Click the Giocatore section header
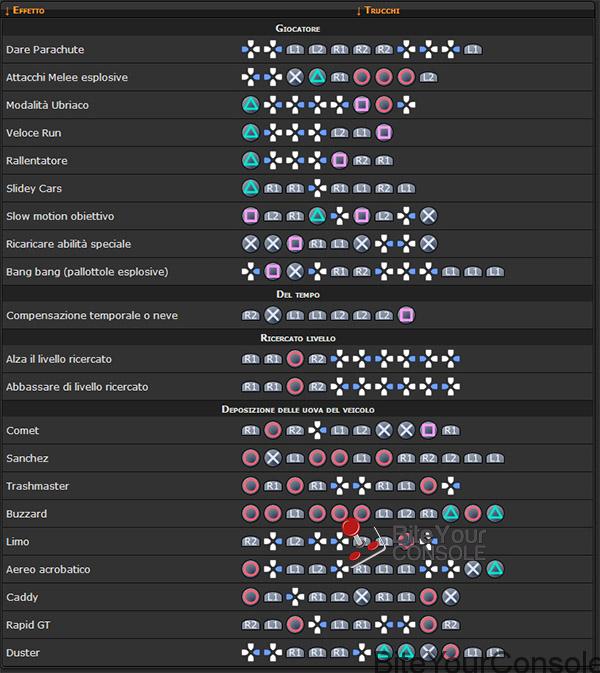The image size is (600, 673). [298, 28]
